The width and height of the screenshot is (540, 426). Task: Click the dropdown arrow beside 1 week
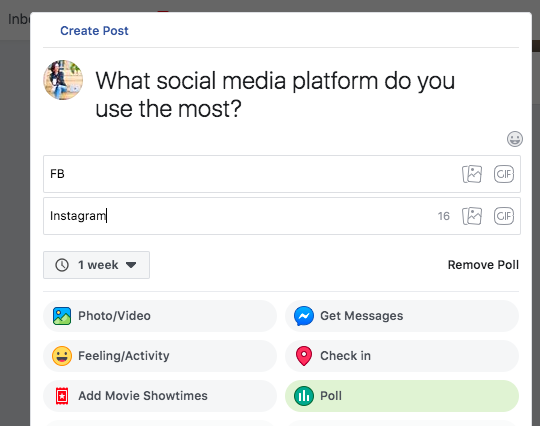pos(131,265)
